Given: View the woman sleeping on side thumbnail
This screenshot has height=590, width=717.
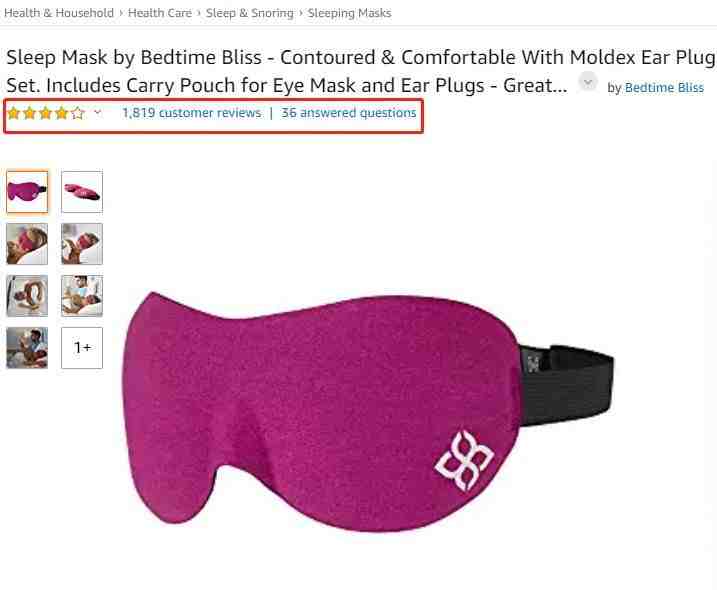Looking at the screenshot, I should pos(27,244).
